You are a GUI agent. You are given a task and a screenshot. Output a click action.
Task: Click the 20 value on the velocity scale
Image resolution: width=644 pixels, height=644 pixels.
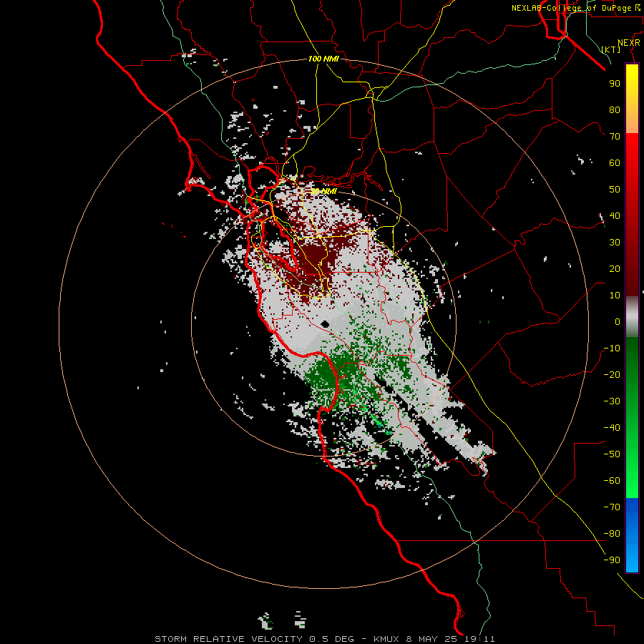pyautogui.click(x=615, y=268)
